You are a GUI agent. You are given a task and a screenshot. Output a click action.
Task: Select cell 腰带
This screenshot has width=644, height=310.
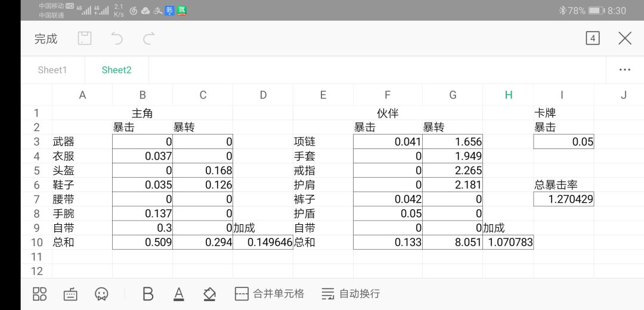point(82,199)
